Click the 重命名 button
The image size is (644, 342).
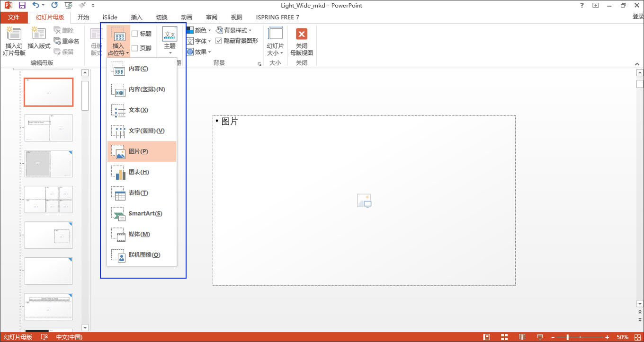(66, 41)
